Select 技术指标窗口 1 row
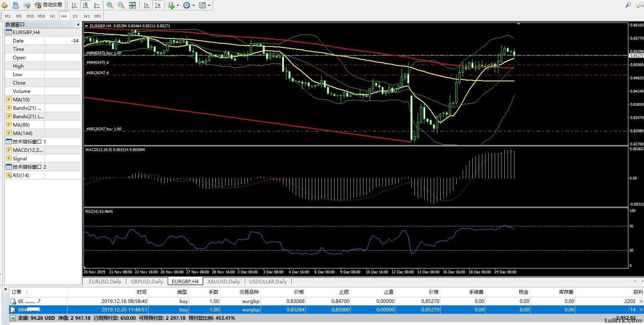The image size is (644, 325). pyautogui.click(x=43, y=141)
